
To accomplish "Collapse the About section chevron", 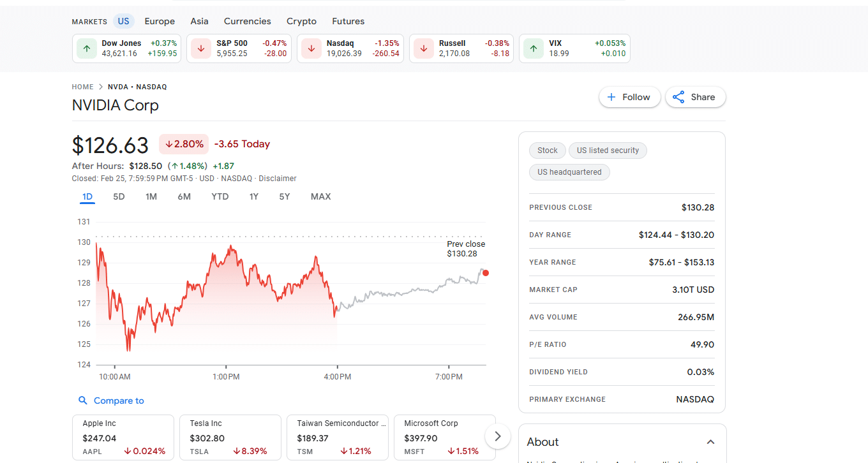I will (710, 442).
